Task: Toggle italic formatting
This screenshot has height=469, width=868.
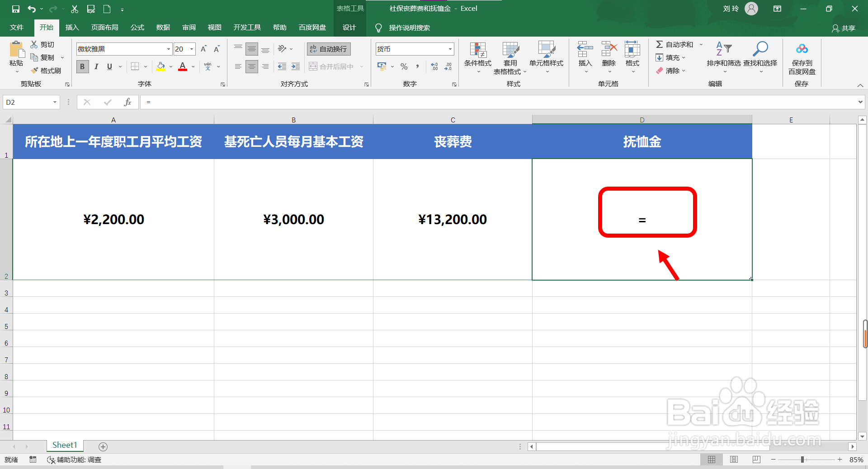Action: point(96,66)
